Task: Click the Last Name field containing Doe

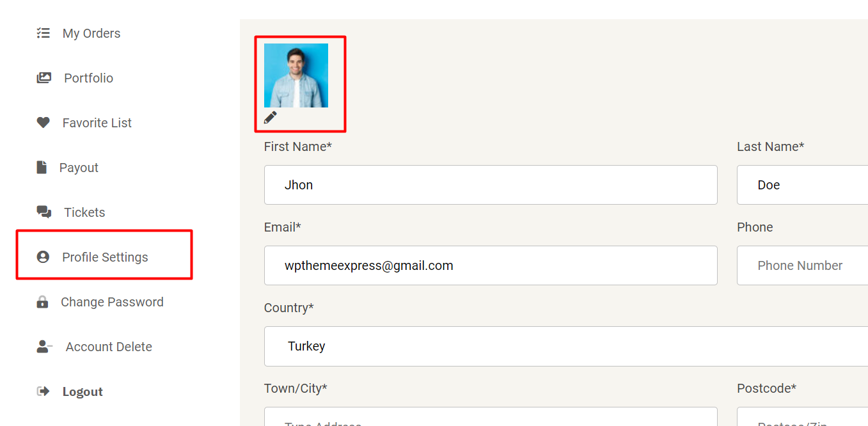Action: click(803, 185)
